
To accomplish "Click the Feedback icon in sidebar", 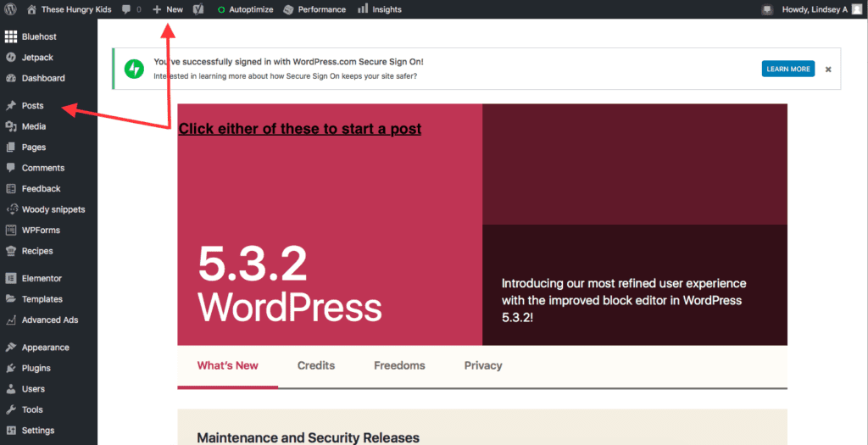I will [x=10, y=189].
